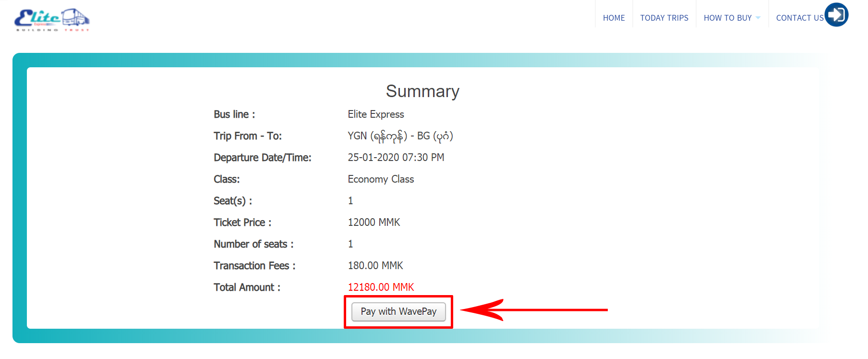
Task: Click the Economy Class value
Action: point(381,179)
